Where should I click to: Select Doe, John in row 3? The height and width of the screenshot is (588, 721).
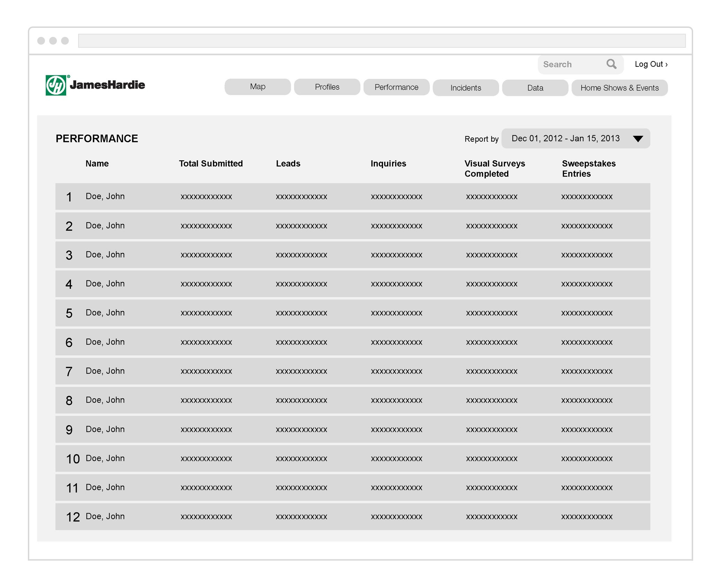[105, 255]
